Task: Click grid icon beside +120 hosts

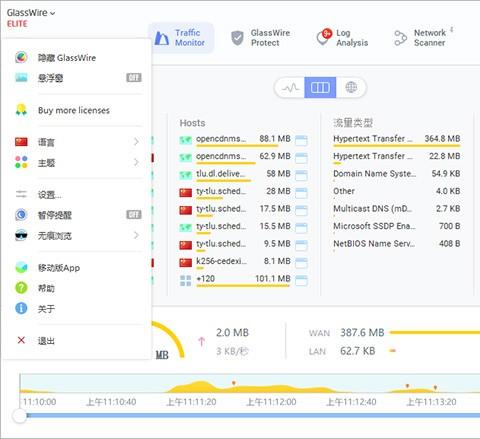Action: (x=186, y=281)
